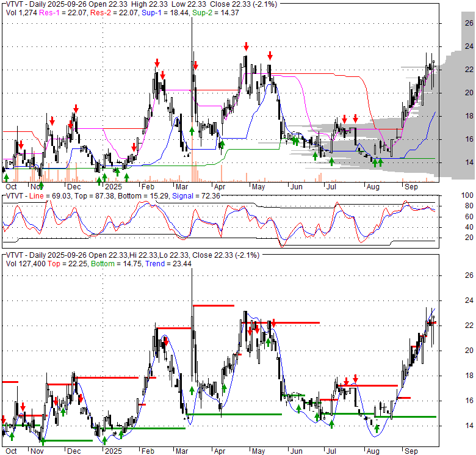Click the 'Bottom = 14.75' green label

(117, 264)
